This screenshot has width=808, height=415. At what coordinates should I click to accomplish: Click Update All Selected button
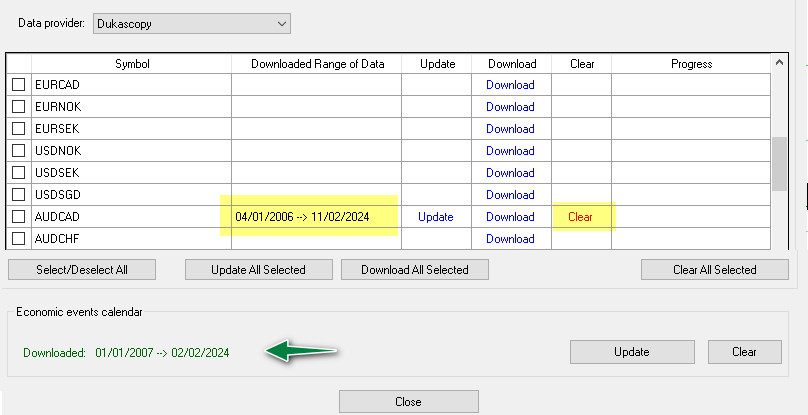(x=259, y=270)
